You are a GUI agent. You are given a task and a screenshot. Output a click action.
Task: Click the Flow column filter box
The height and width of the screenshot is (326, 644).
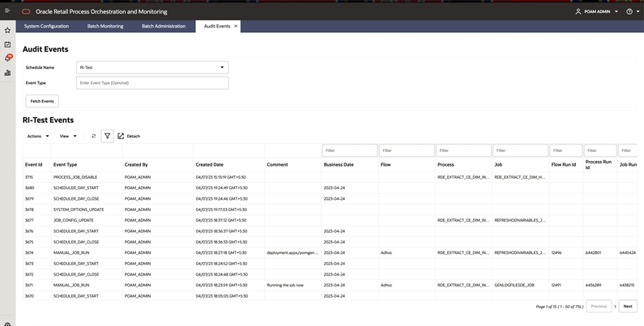pyautogui.click(x=407, y=150)
